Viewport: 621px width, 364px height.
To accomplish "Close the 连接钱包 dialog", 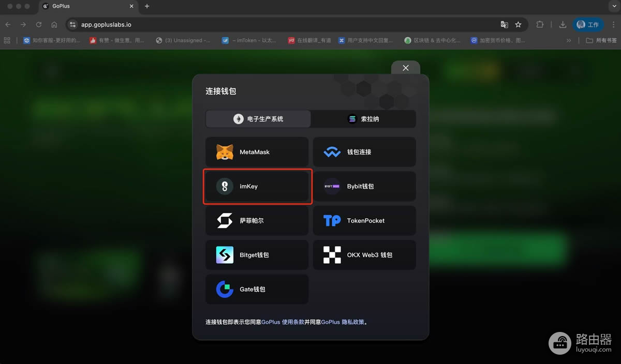I will pyautogui.click(x=406, y=68).
